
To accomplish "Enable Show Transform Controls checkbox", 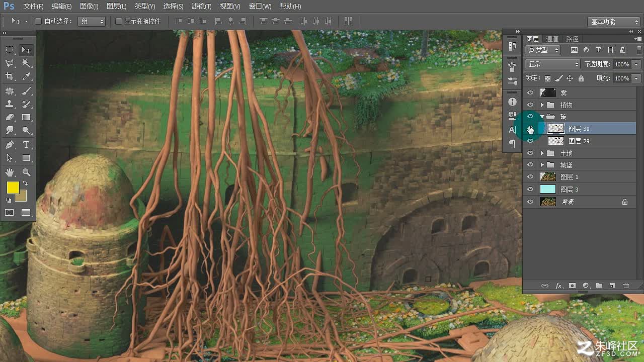I will [x=119, y=21].
